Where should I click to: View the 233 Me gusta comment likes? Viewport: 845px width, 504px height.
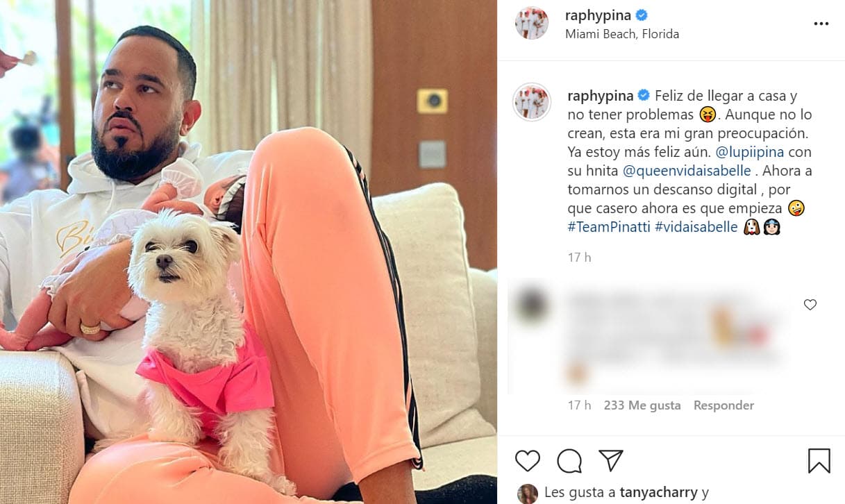point(642,405)
